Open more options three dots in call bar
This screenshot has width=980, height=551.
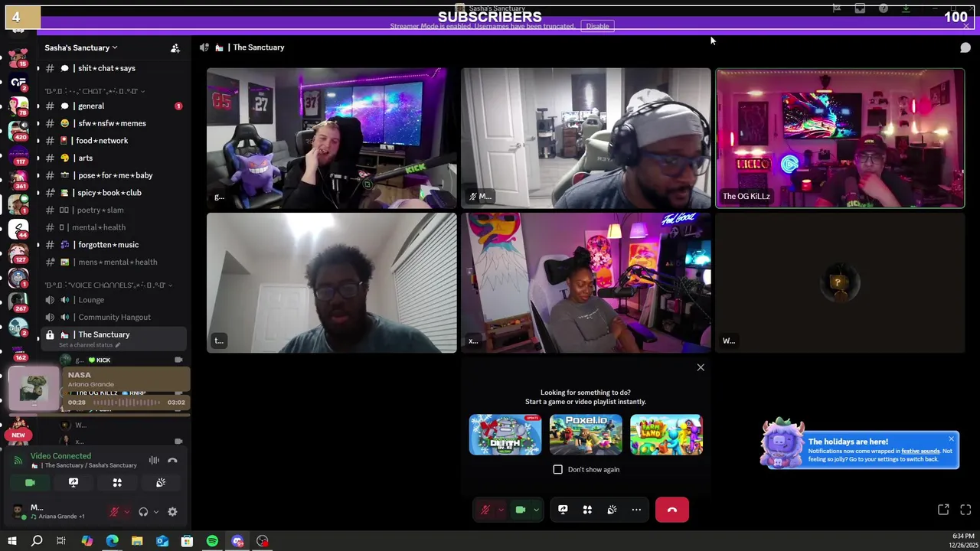pos(636,510)
